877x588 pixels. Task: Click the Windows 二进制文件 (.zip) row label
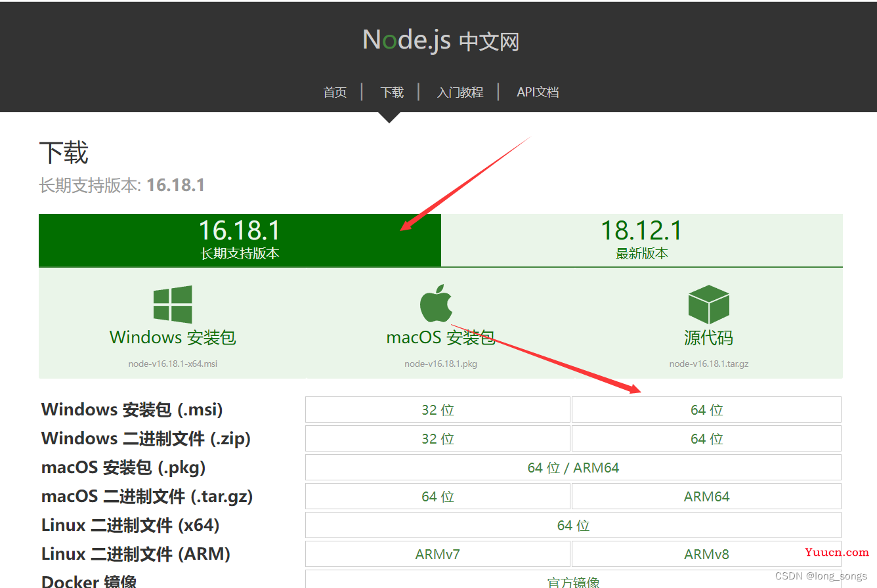[x=146, y=438]
